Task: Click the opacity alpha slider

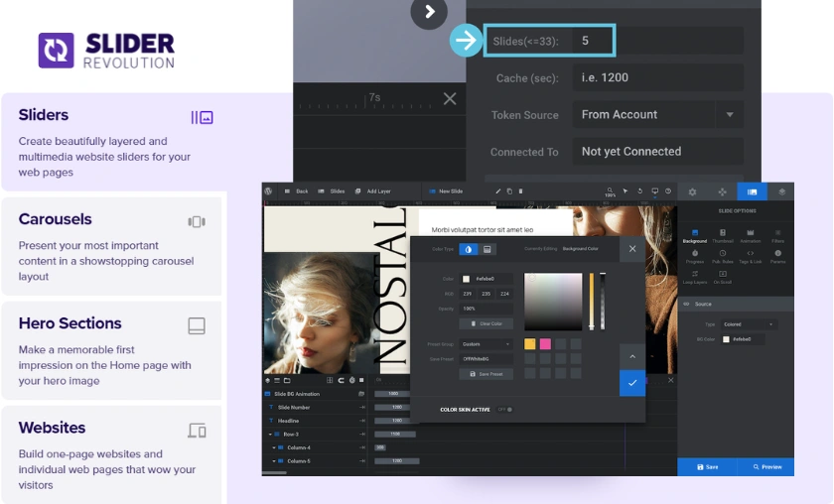Action: click(x=603, y=302)
